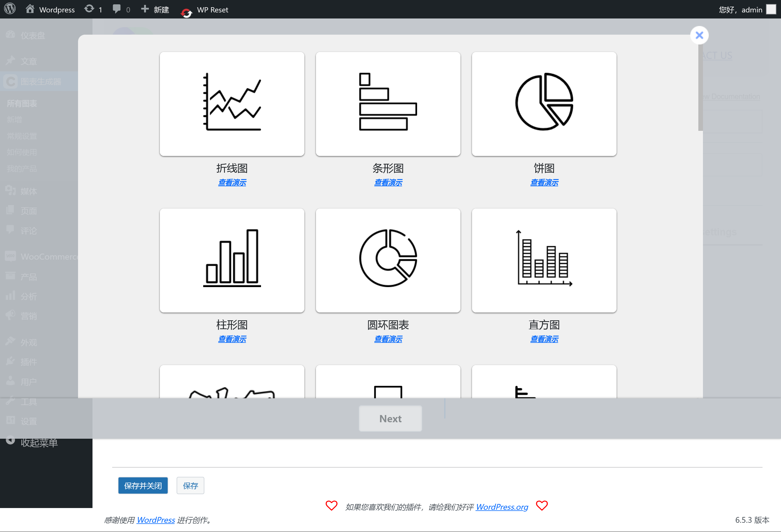Select the 折线图 (line chart) type card
The width and height of the screenshot is (781, 532).
coord(232,104)
